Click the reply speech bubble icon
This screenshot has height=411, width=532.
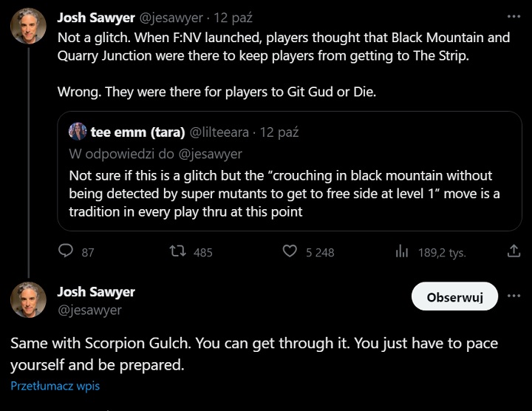tap(66, 251)
